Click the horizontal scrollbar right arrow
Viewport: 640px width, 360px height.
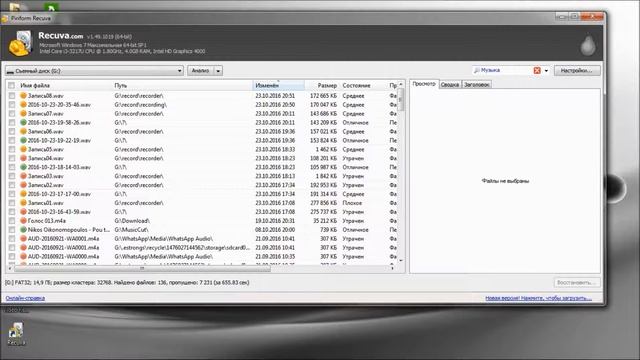point(392,268)
